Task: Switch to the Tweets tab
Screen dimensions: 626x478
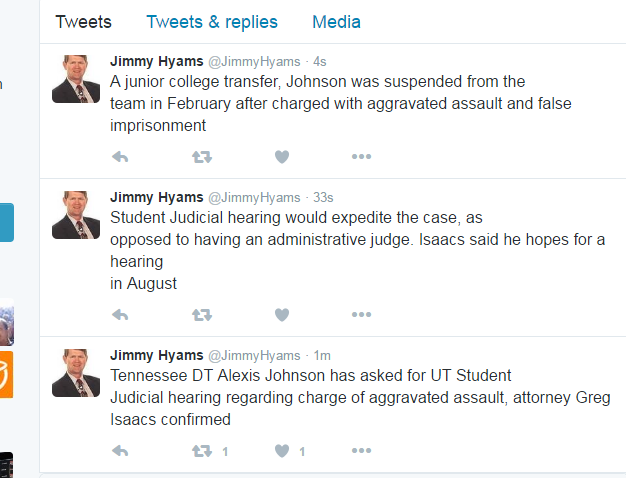Action: [83, 22]
